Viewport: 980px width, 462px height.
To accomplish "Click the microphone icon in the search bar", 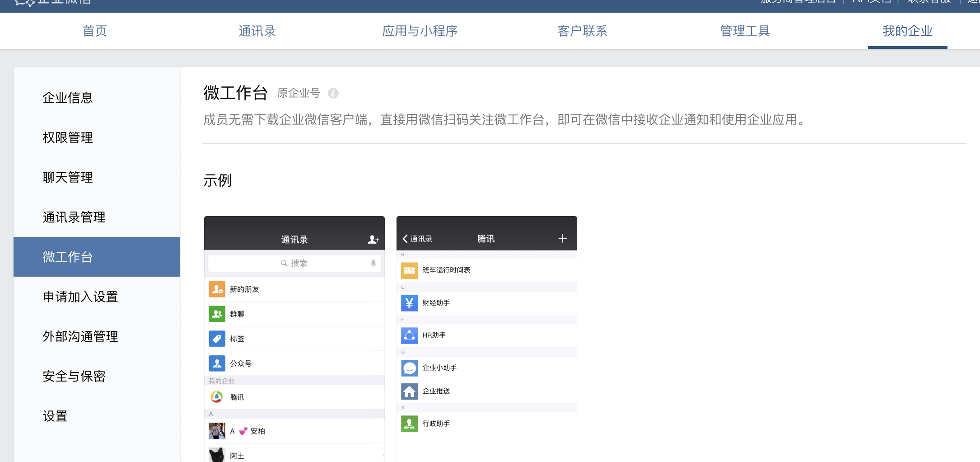I will (373, 263).
